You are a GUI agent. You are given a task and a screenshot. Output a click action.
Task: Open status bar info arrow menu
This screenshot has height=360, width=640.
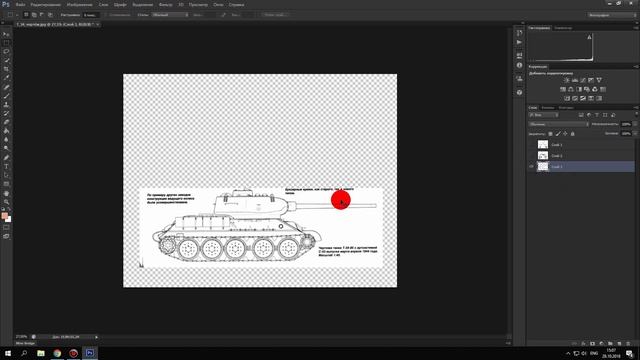tap(96, 337)
